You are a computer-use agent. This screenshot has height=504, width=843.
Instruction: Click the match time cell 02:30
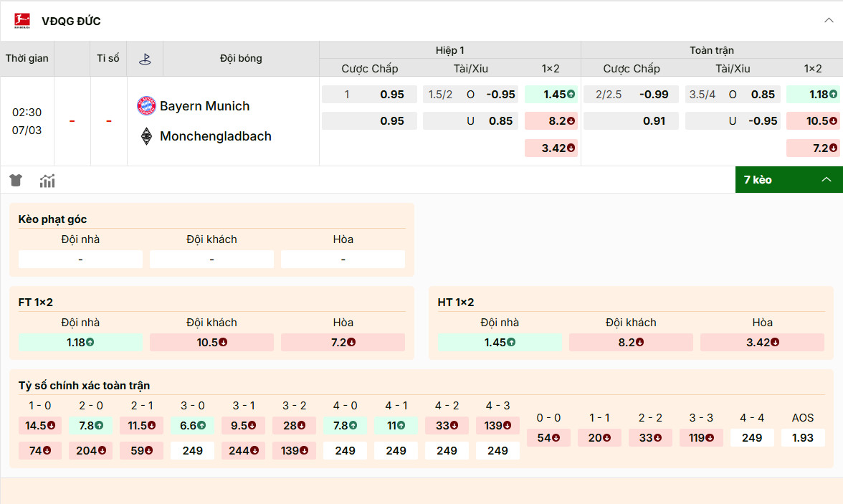point(27,112)
